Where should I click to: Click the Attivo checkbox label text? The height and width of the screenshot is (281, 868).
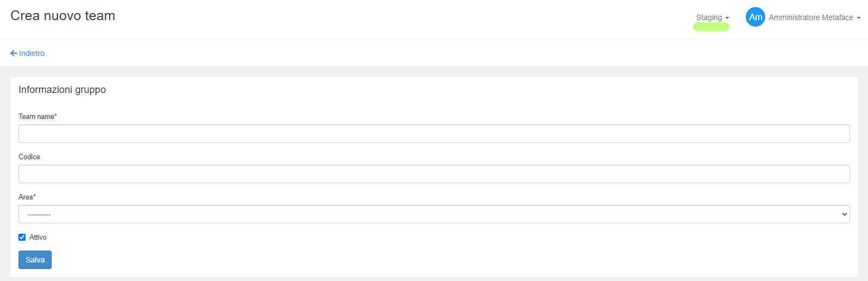(38, 238)
